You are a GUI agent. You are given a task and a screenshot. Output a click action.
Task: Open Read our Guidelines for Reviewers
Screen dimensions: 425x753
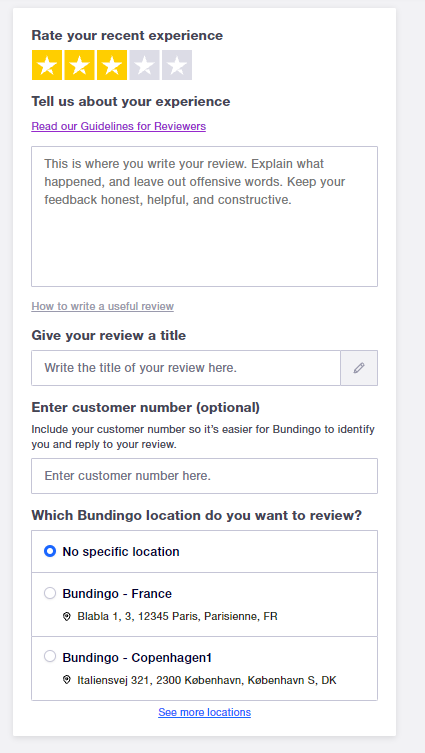[119, 126]
